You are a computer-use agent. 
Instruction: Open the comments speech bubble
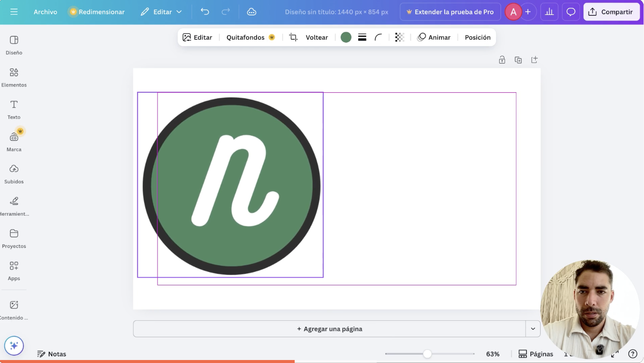point(571,12)
